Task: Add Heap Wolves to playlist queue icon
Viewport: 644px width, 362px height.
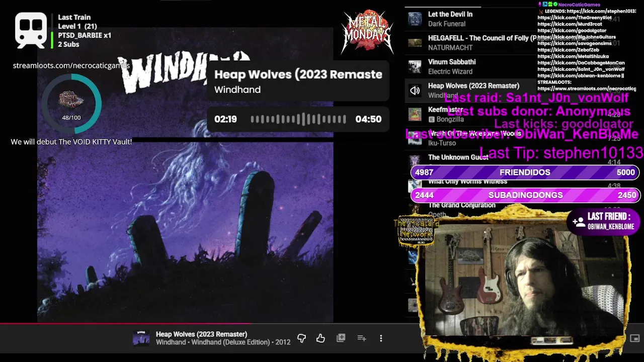Action: pyautogui.click(x=361, y=338)
